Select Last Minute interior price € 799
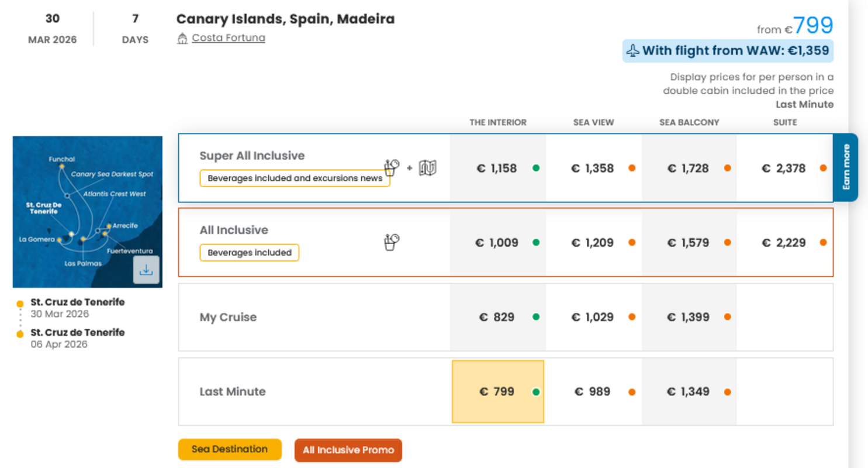This screenshot has width=868, height=468. [x=497, y=391]
